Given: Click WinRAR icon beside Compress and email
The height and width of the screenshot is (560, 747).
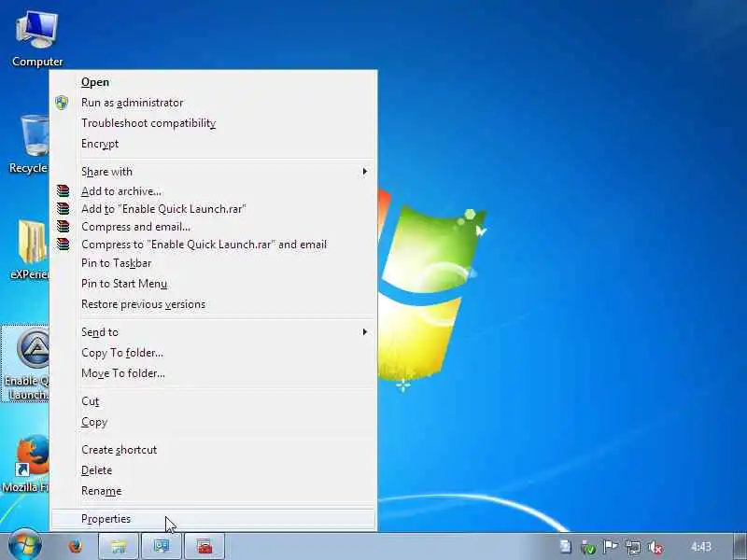Looking at the screenshot, I should pos(63,226).
